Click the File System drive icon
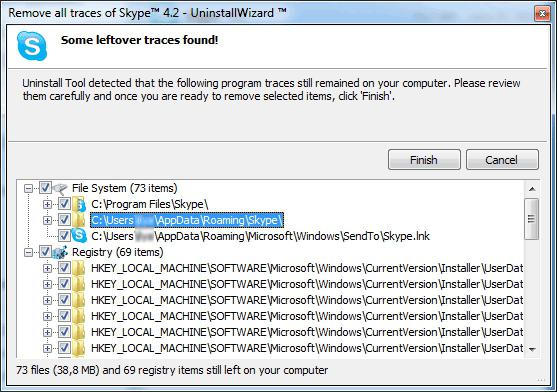557x392 pixels. [60, 189]
